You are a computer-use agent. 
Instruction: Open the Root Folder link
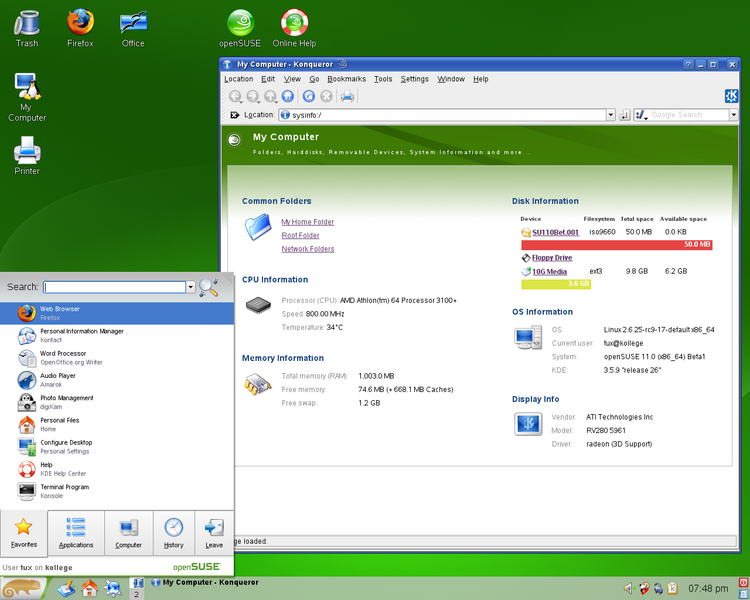coord(300,235)
